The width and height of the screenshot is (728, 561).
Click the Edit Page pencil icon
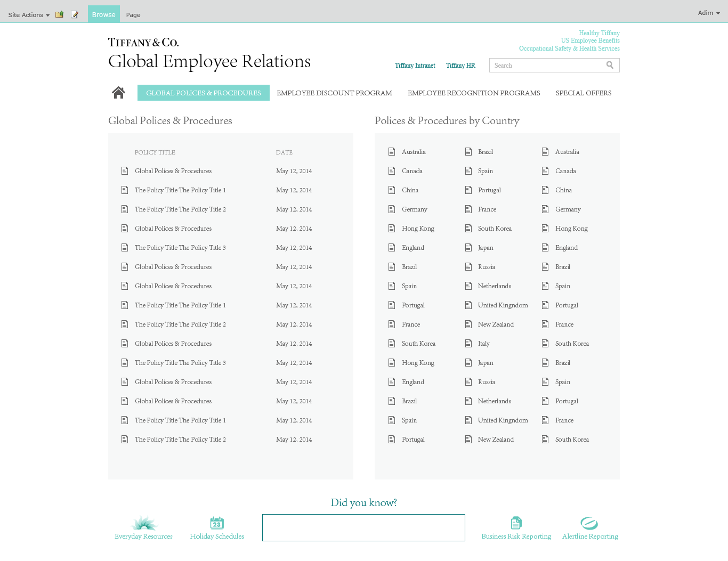[75, 14]
